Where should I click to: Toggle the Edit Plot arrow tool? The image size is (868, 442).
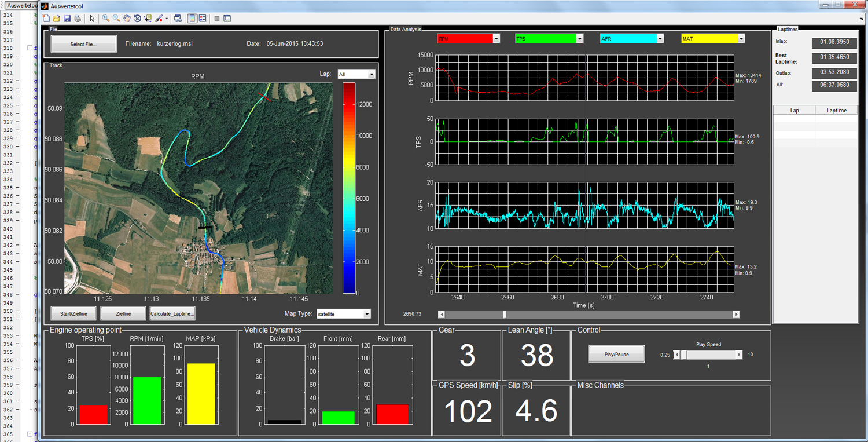coord(92,19)
